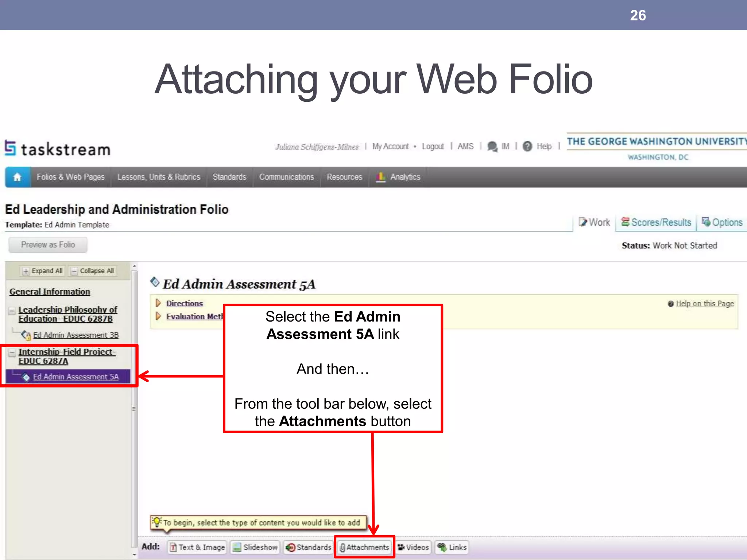Click the Evaluation Method link
The image size is (747, 560).
[x=194, y=316]
